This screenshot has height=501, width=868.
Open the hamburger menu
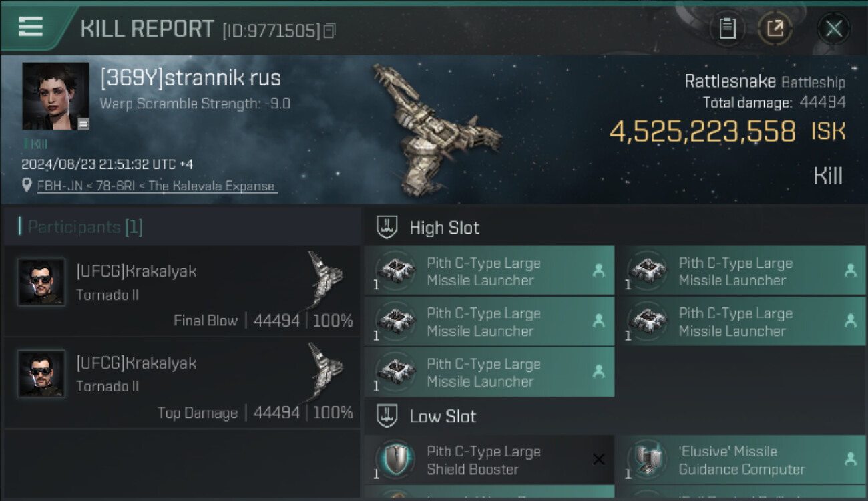pos(31,27)
